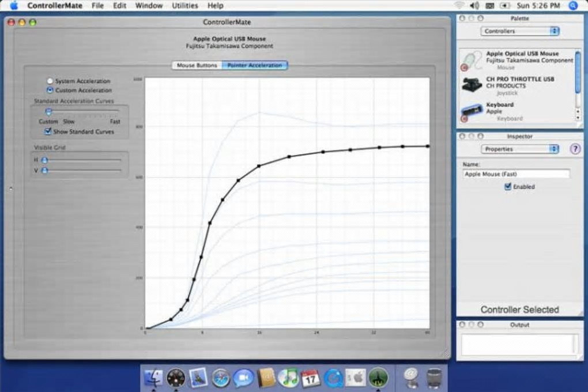This screenshot has width=588, height=392.
Task: Click Controller Selected status text
Action: tap(520, 310)
